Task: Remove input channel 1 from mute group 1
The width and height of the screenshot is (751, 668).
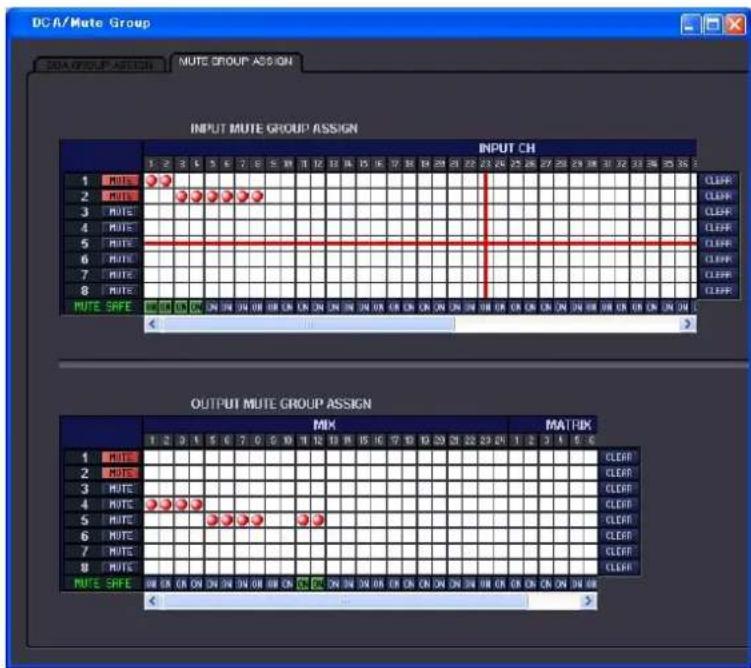Action: tap(151, 181)
